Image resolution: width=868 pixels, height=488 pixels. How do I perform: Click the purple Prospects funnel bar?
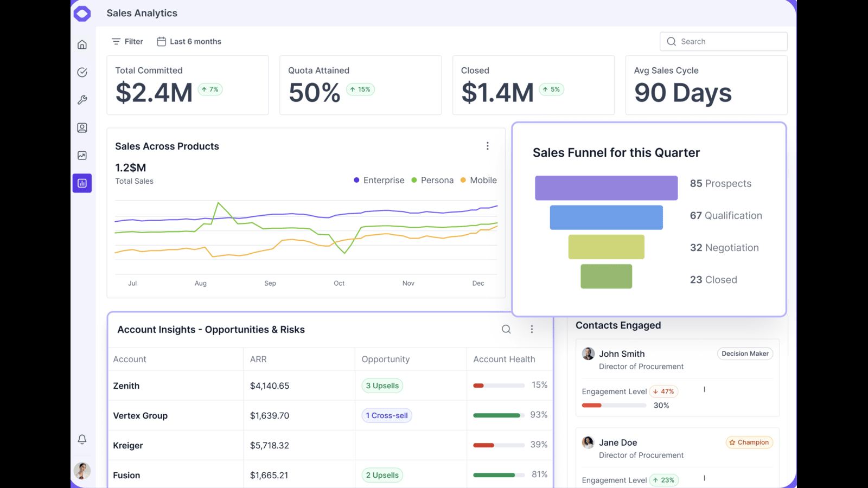click(606, 188)
